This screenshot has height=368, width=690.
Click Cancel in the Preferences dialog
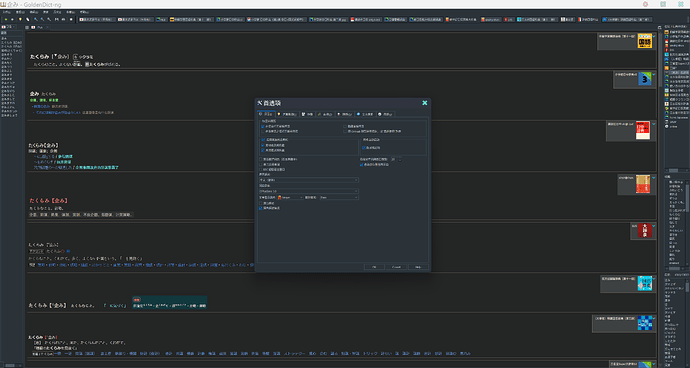click(x=396, y=267)
